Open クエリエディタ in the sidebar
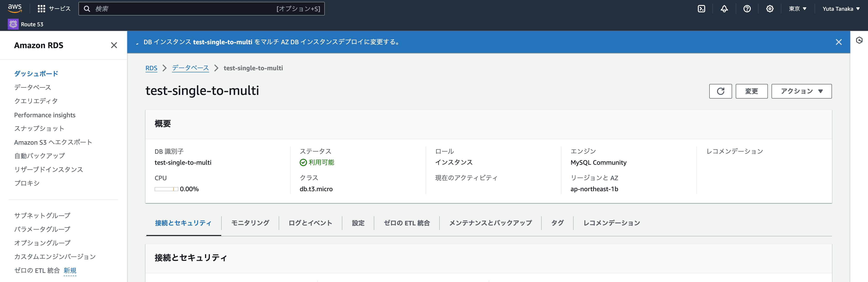868x282 pixels. tap(36, 101)
